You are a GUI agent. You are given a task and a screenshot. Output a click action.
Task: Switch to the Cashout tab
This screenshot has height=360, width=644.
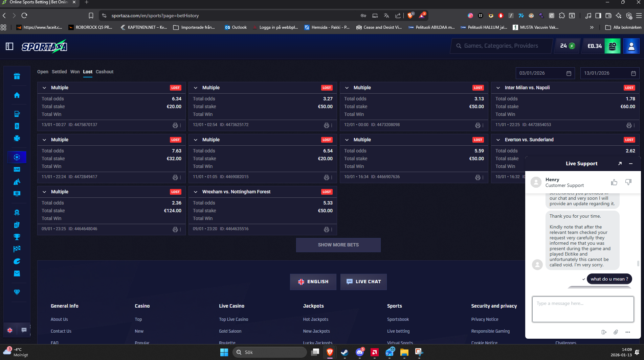click(105, 72)
